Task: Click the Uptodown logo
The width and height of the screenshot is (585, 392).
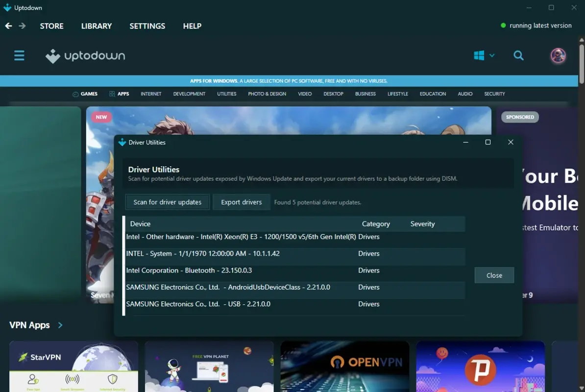Action: click(85, 55)
